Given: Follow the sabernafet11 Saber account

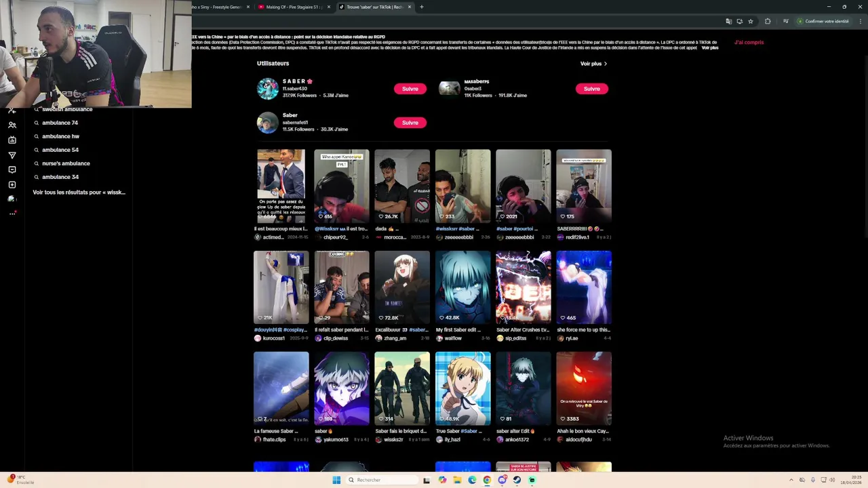Looking at the screenshot, I should [x=410, y=123].
